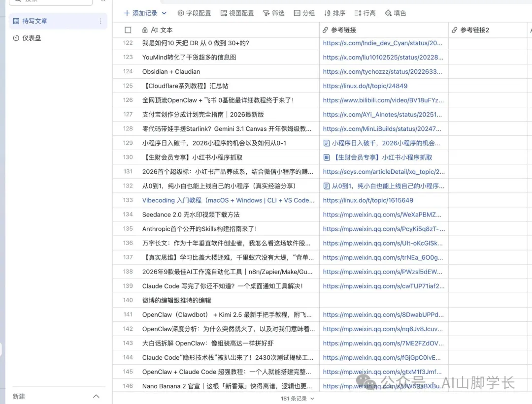Image resolution: width=532 pixels, height=404 pixels.
Task: Open the bilibili video link in row 126
Action: pyautogui.click(x=382, y=100)
